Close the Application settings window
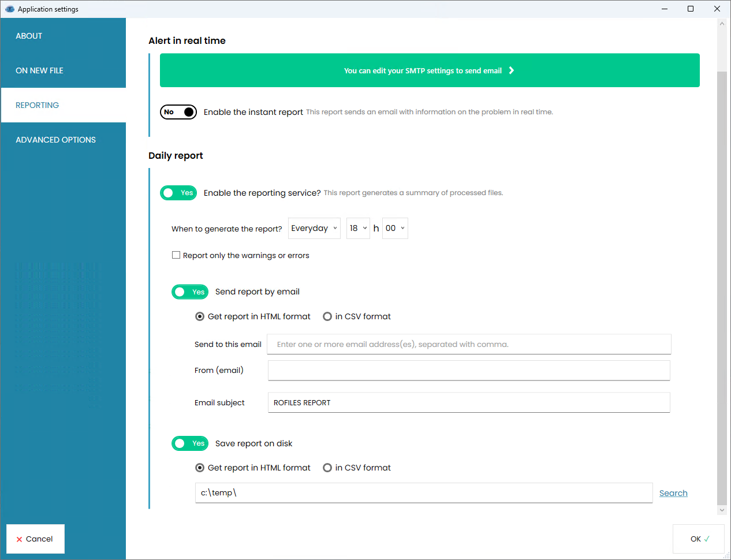Image resolution: width=731 pixels, height=560 pixels. coord(717,9)
